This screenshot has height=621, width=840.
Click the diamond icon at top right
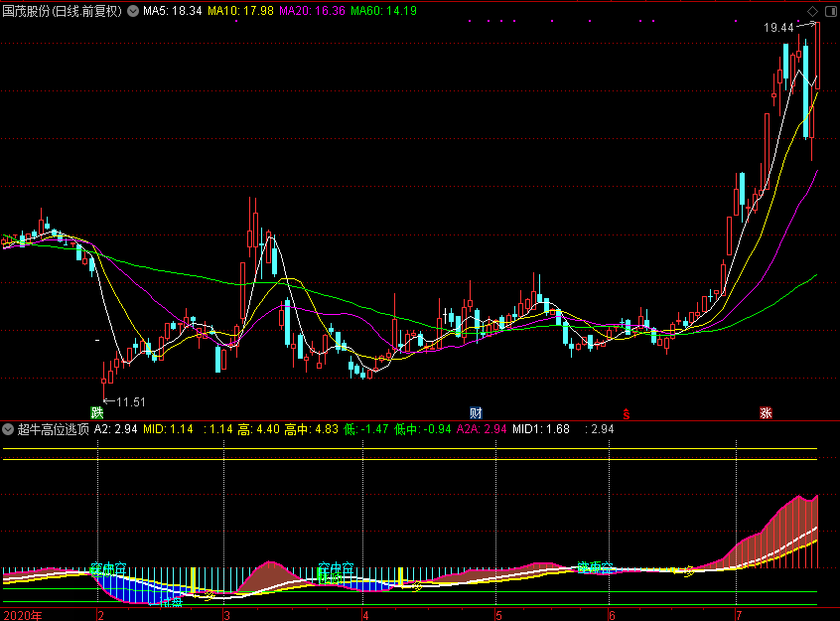(814, 11)
